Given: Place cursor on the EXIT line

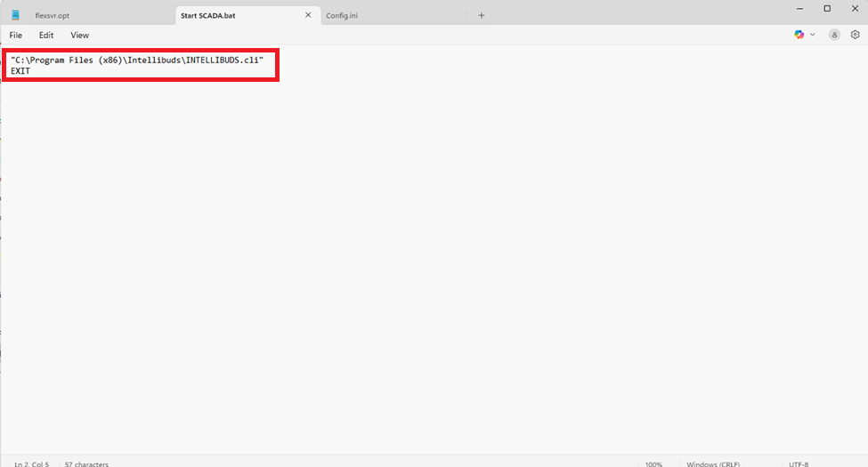Looking at the screenshot, I should (20, 71).
